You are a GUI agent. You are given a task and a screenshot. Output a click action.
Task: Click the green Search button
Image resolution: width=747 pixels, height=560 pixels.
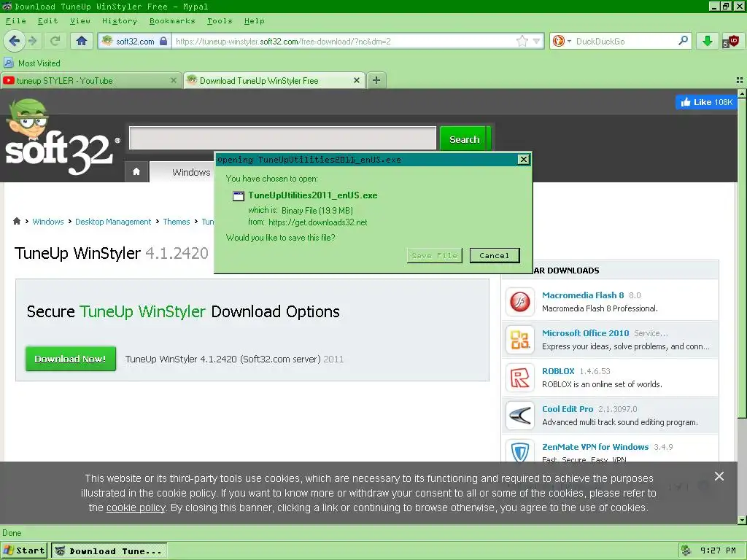click(464, 139)
